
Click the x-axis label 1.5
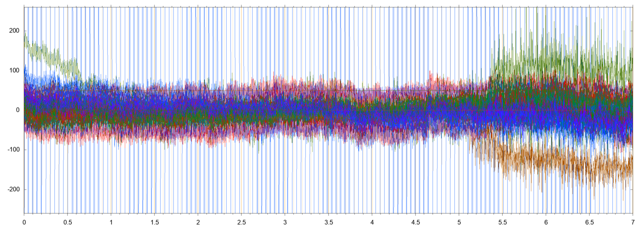(155, 222)
